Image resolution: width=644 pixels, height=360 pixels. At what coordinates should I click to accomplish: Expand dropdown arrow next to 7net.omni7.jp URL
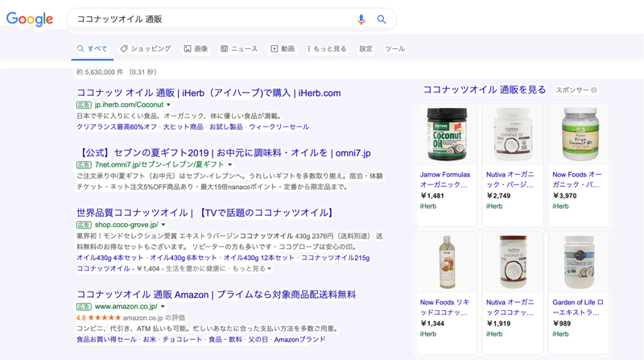coord(230,164)
